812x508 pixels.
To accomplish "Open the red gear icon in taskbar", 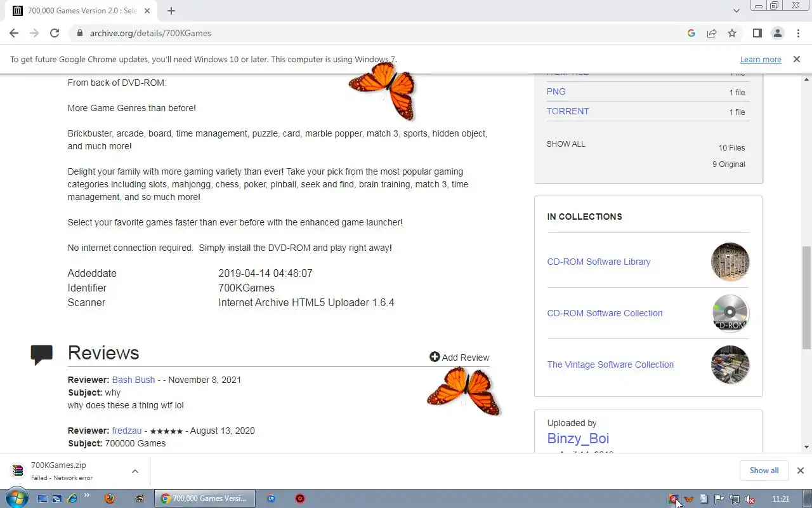I will [x=300, y=498].
